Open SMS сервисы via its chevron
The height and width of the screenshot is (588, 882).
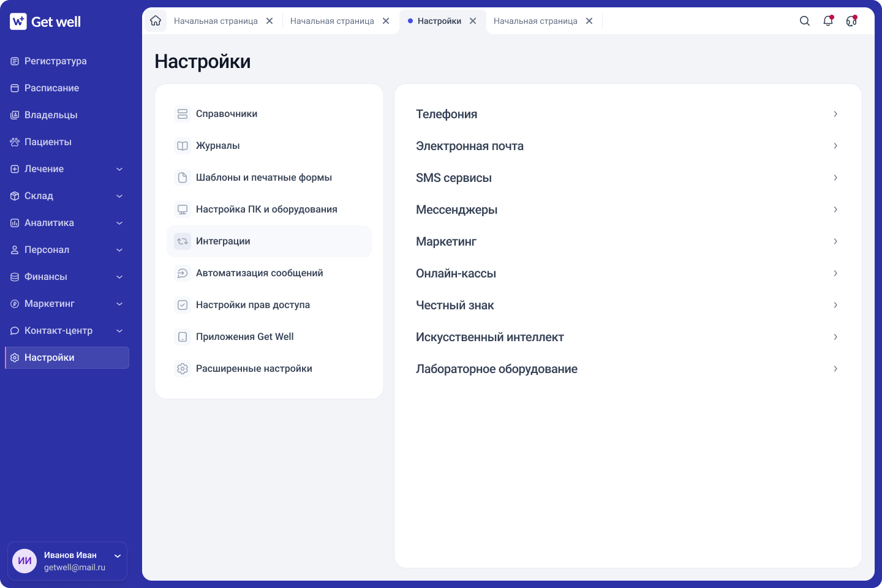(x=835, y=178)
